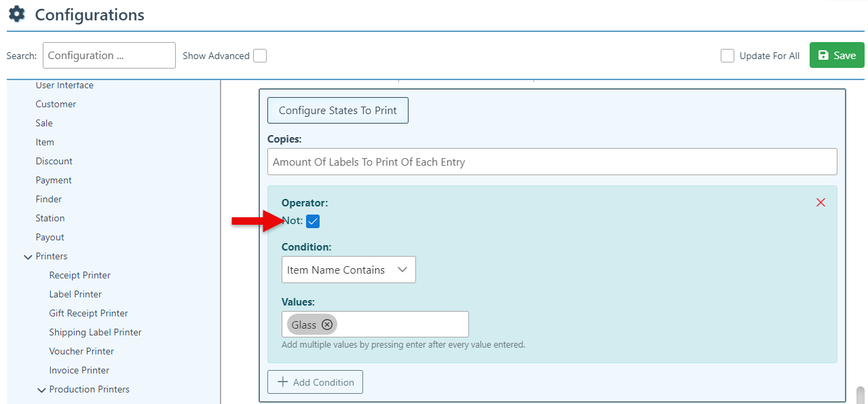The image size is (868, 404).
Task: Open the Voucher Printer settings
Action: click(x=81, y=351)
